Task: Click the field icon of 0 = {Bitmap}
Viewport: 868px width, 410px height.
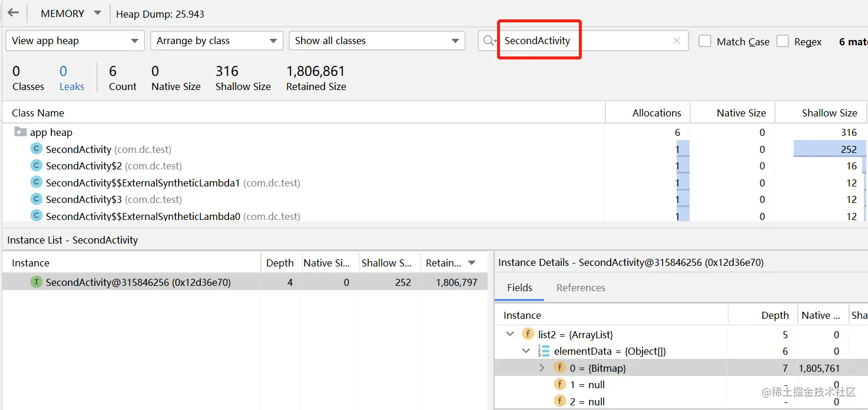Action: click(560, 368)
